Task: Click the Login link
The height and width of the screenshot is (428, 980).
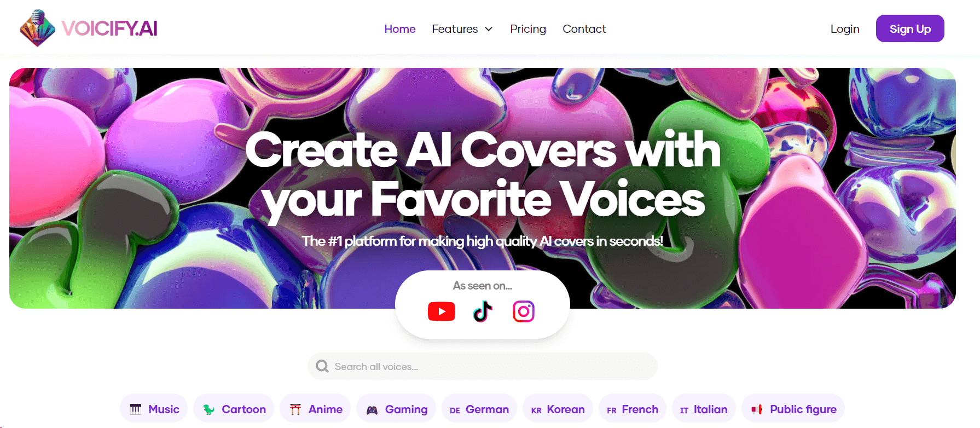Action: [845, 29]
